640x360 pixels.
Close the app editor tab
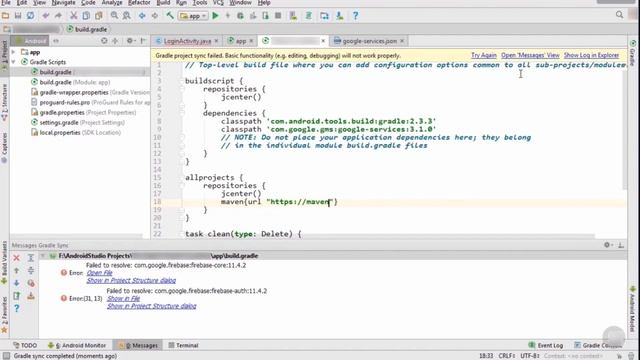point(251,41)
